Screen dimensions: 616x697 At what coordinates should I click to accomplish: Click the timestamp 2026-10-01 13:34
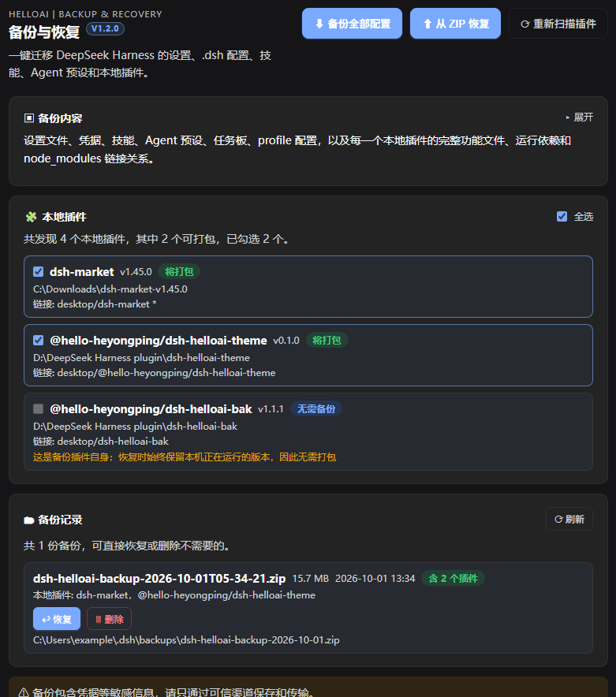point(375,578)
